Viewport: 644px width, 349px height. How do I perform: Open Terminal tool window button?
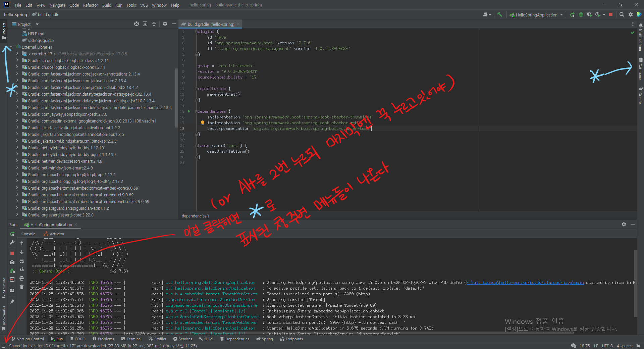131,339
